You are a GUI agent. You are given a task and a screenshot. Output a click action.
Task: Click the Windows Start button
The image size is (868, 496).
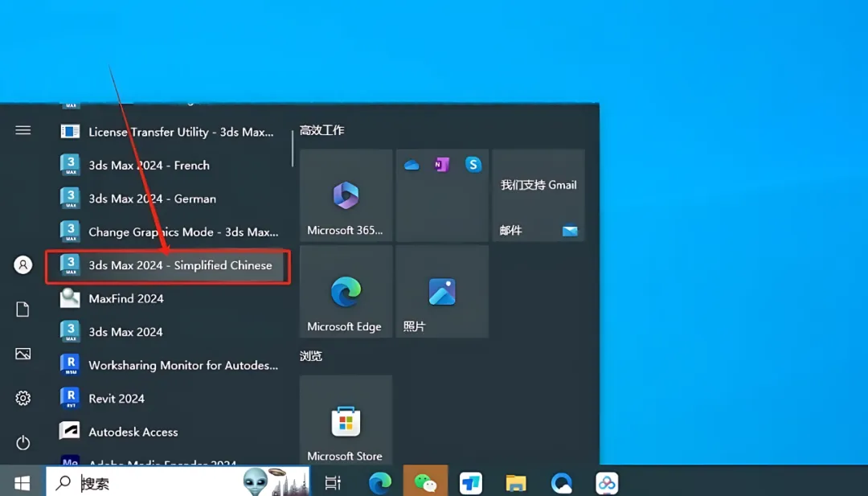coord(23,482)
